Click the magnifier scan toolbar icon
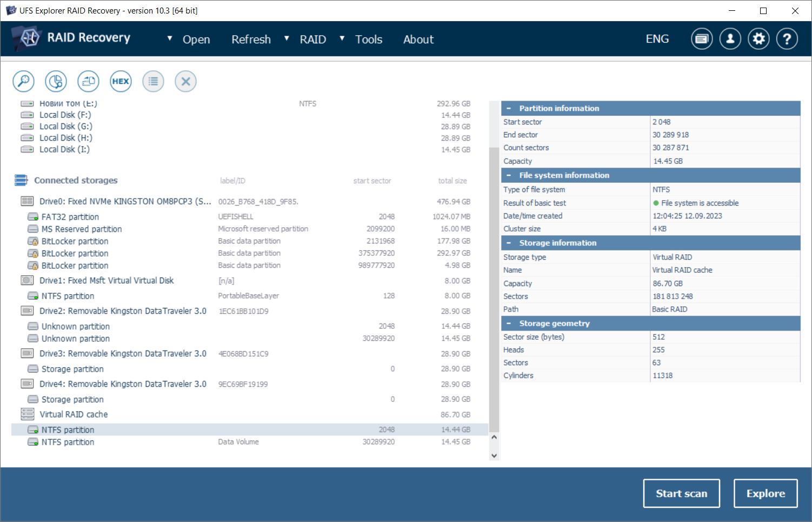 pos(23,82)
